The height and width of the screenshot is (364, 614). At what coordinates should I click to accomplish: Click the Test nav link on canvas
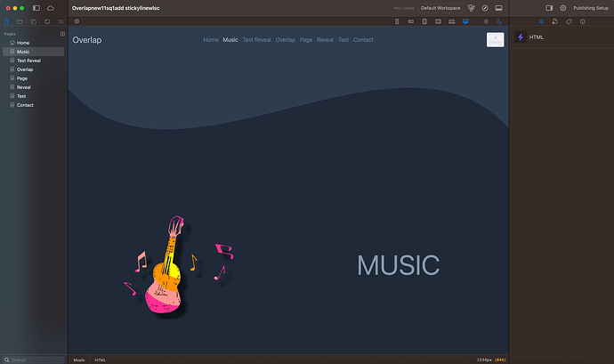[343, 40]
